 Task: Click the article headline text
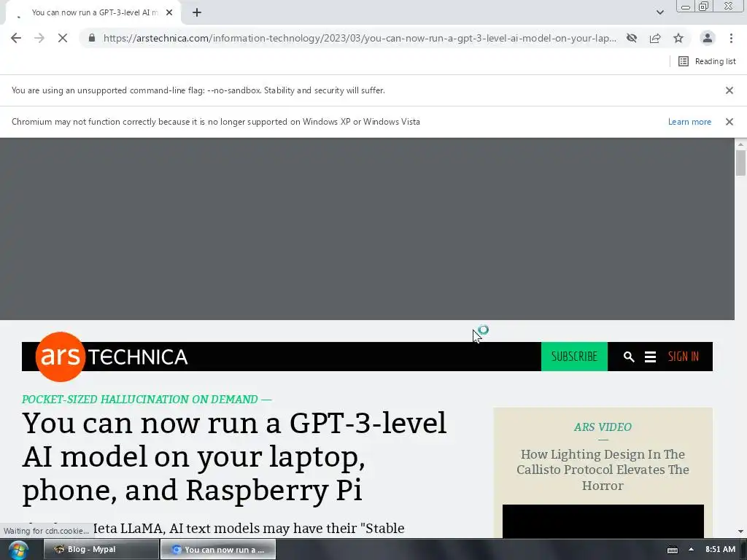point(234,456)
